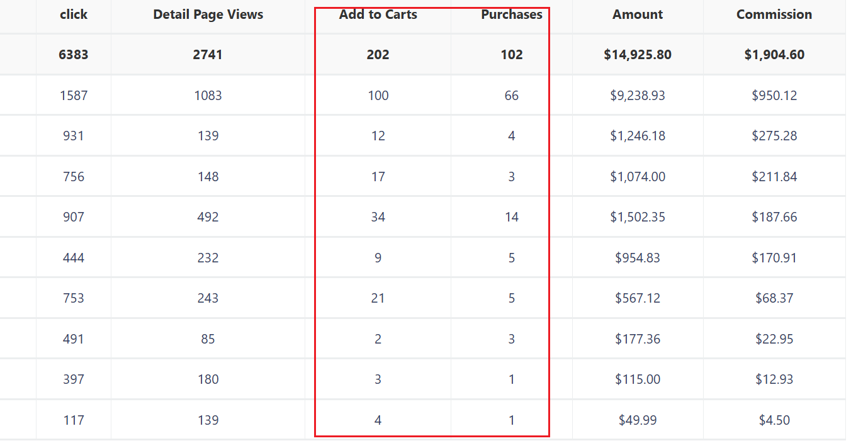Select total amount $14,925.80 cell
Viewport: 868px width, 448px height.
pyautogui.click(x=638, y=55)
